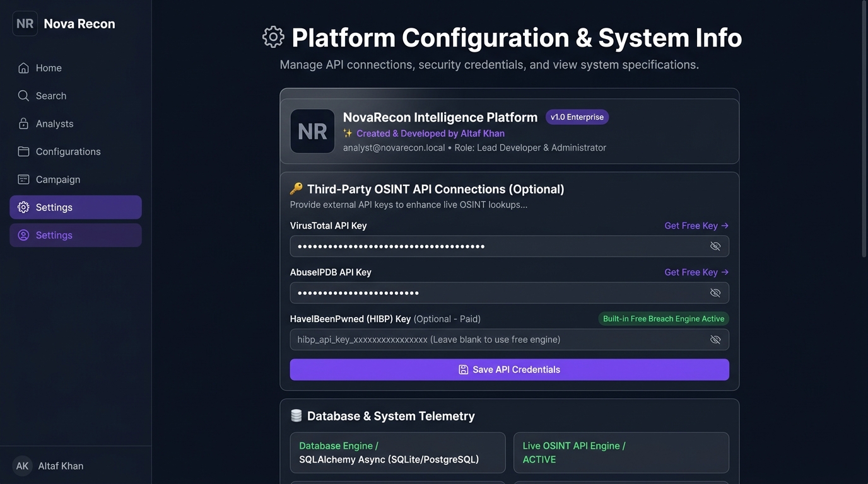Follow the Get Free Key link for VirusTotal
Viewport: 868px width, 484px height.
[696, 226]
